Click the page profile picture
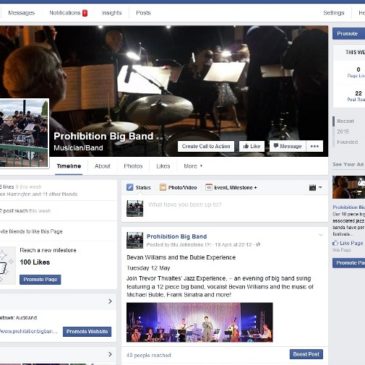This screenshot has width=365, height=365. pos(24,133)
